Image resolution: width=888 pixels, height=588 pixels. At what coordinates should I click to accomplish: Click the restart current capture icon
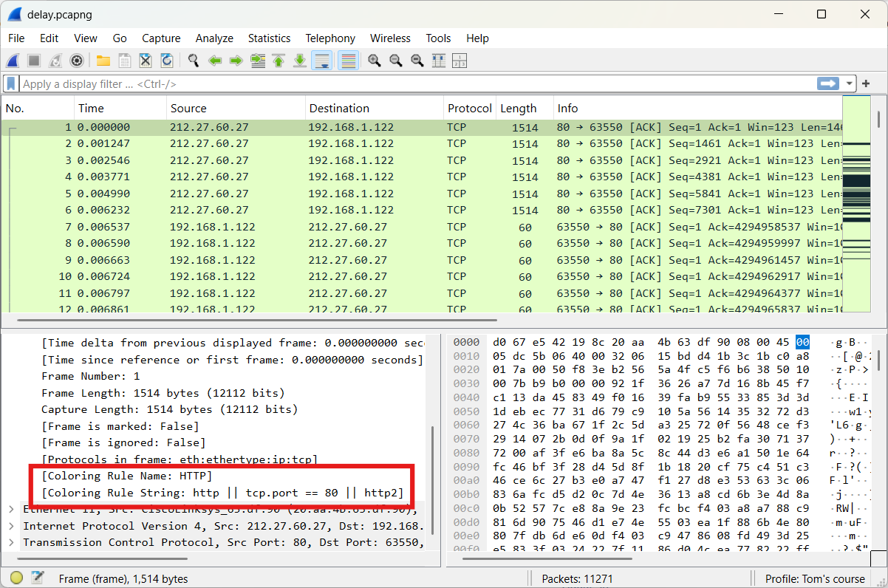55,61
